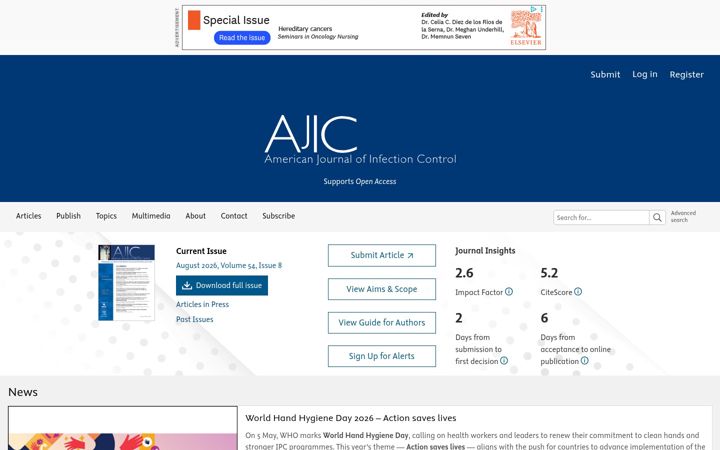Open the About menu

(196, 216)
